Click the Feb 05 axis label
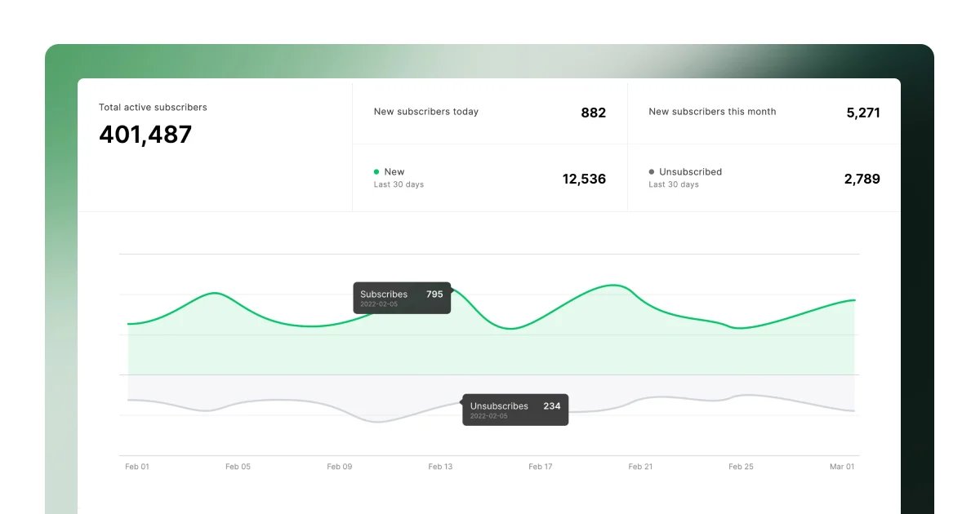Viewport: 980px width, 514px height. click(x=238, y=467)
